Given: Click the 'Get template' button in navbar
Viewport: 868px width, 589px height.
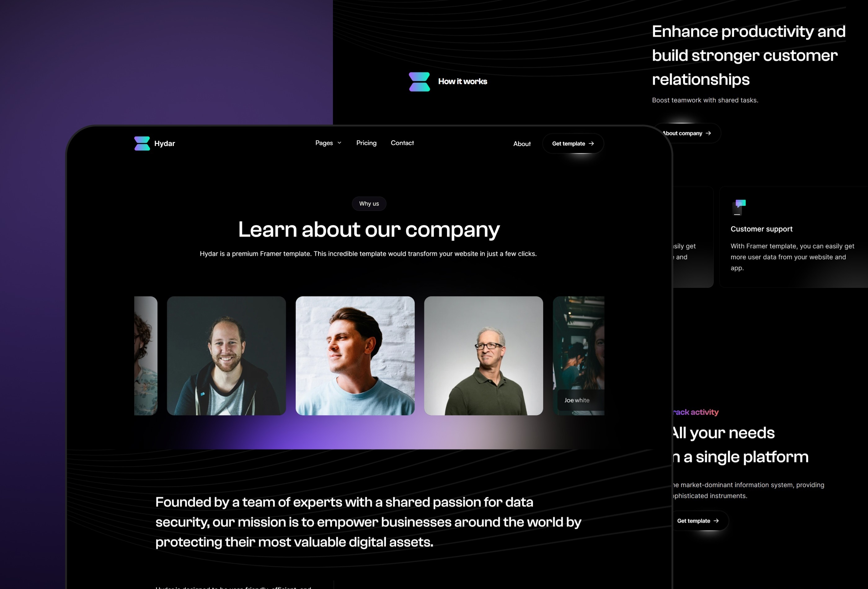Looking at the screenshot, I should coord(573,143).
